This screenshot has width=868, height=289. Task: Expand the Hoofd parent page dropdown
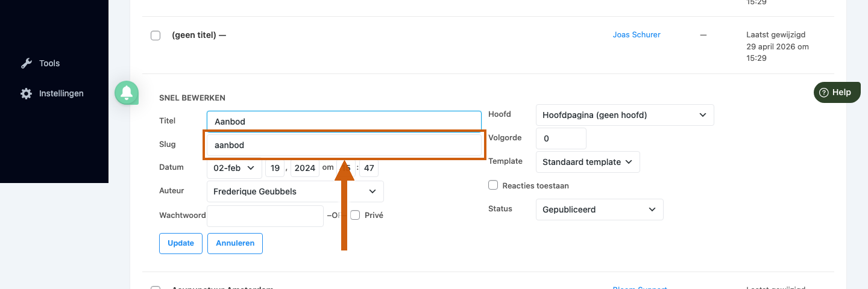coord(624,115)
